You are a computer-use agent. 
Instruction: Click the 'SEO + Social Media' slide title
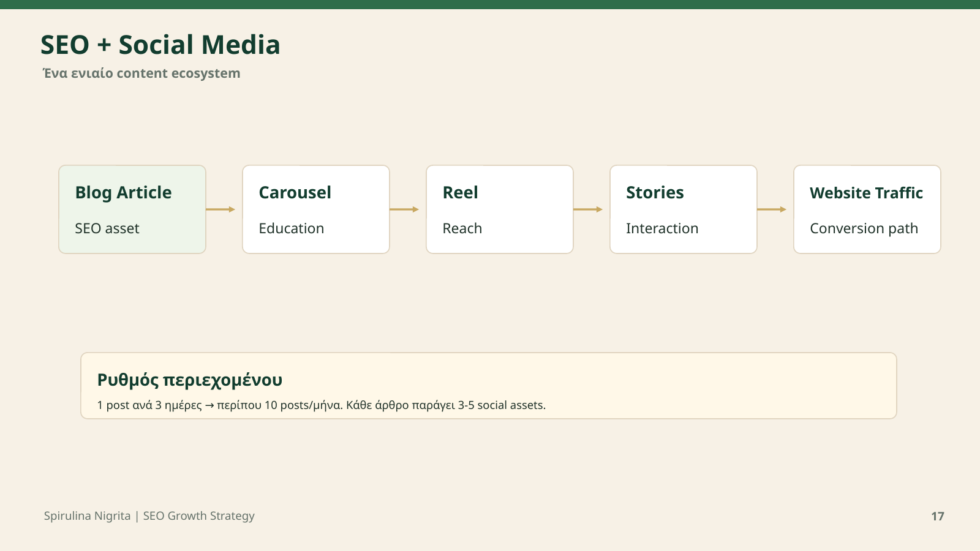pyautogui.click(x=160, y=45)
